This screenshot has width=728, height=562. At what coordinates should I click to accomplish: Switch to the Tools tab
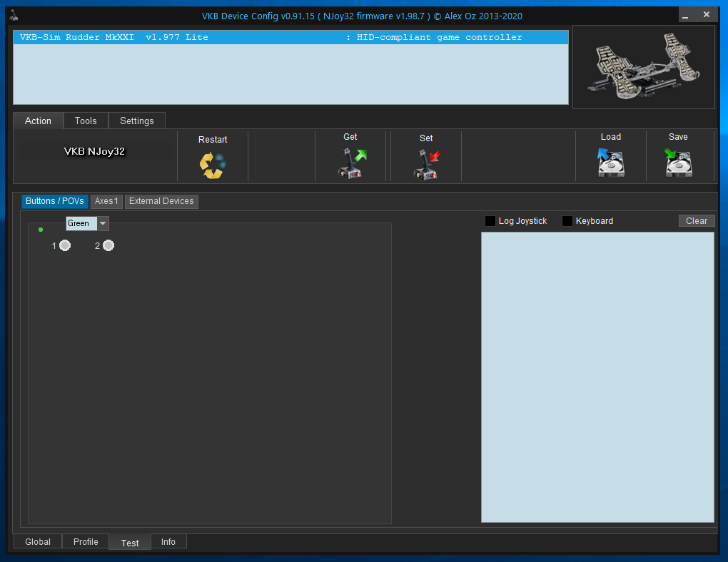(86, 121)
